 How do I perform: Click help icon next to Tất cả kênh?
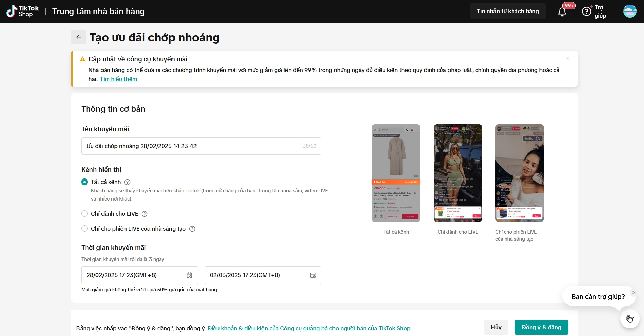click(x=128, y=182)
